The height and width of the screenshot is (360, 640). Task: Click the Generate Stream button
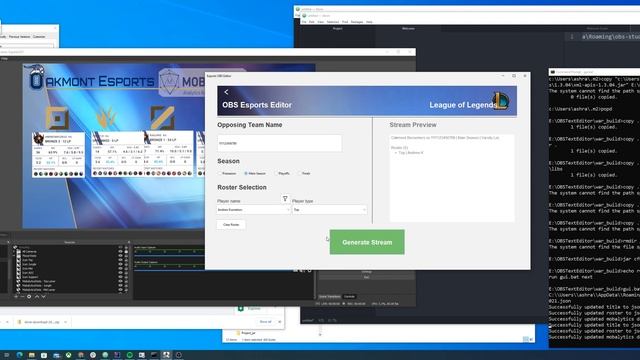(x=367, y=242)
